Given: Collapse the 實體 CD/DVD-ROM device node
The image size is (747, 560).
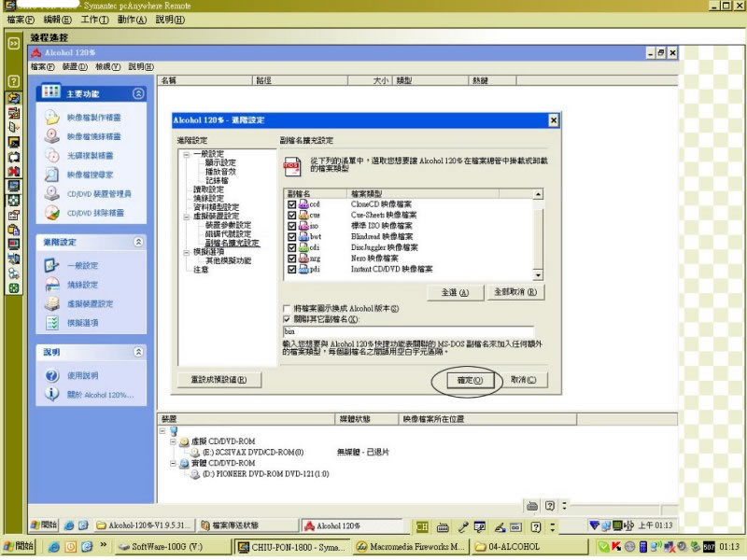Looking at the screenshot, I should coord(174,463).
